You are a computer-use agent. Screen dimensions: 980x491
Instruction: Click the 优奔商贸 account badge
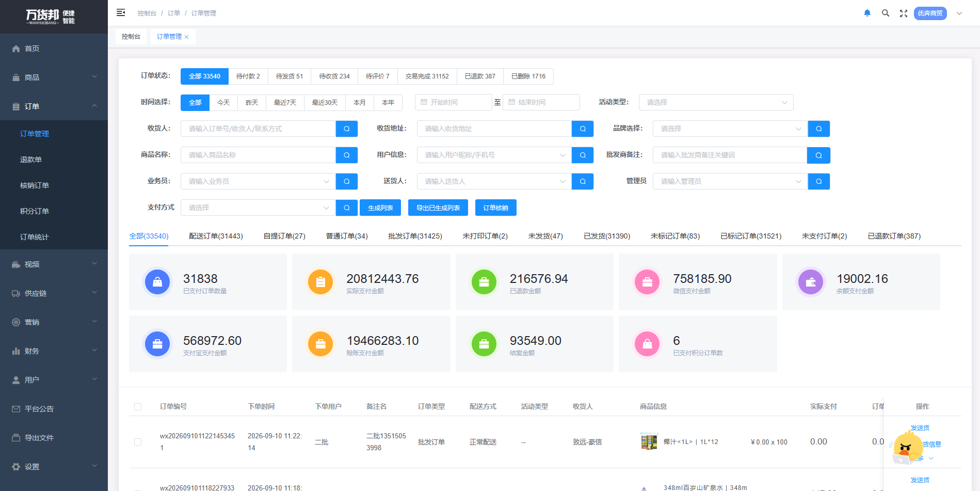930,13
